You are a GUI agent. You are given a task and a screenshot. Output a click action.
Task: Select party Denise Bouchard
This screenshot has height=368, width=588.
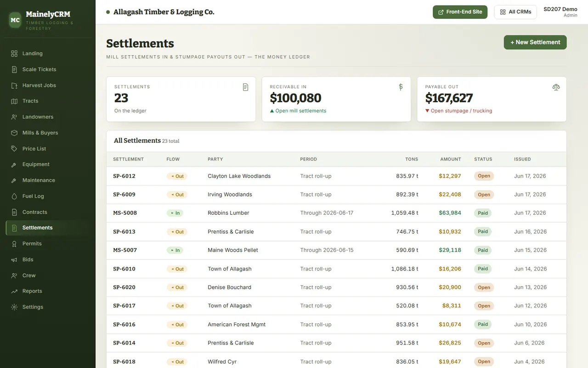click(229, 287)
